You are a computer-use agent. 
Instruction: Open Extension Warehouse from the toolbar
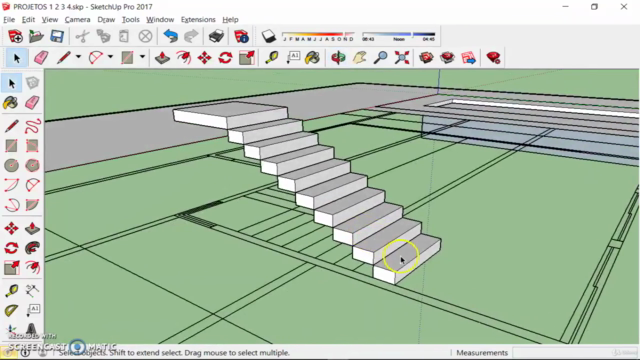pos(447,58)
